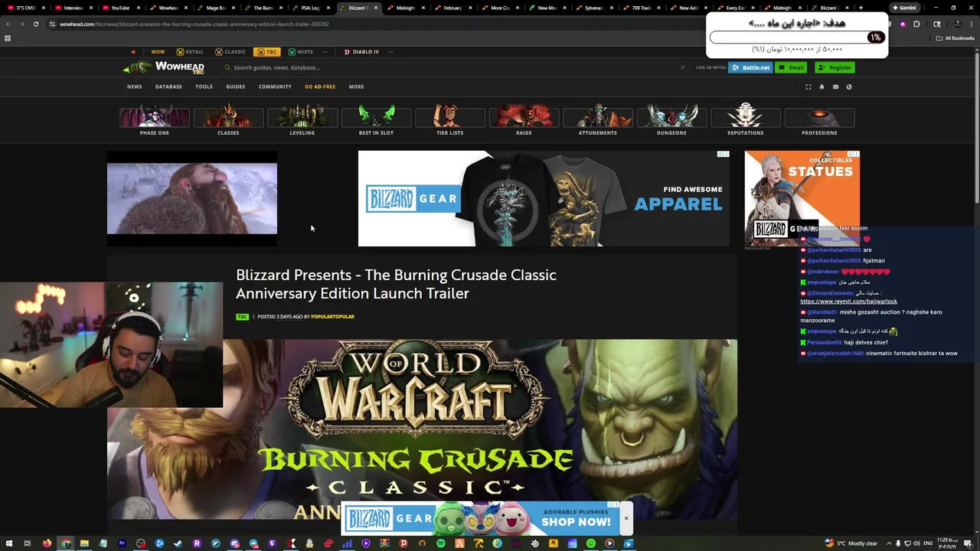The height and width of the screenshot is (551, 980).
Task: Click the green TBC tag on article
Action: (x=243, y=316)
